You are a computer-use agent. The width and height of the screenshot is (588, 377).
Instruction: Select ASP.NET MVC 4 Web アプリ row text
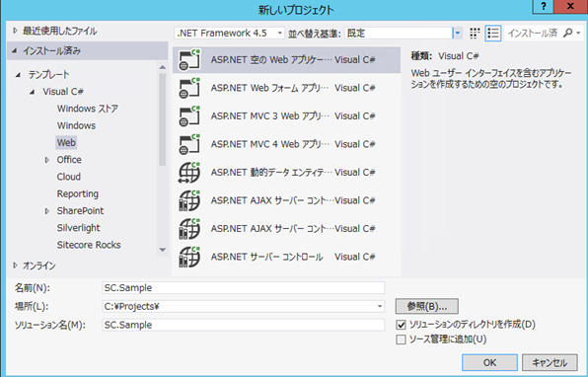[x=269, y=144]
